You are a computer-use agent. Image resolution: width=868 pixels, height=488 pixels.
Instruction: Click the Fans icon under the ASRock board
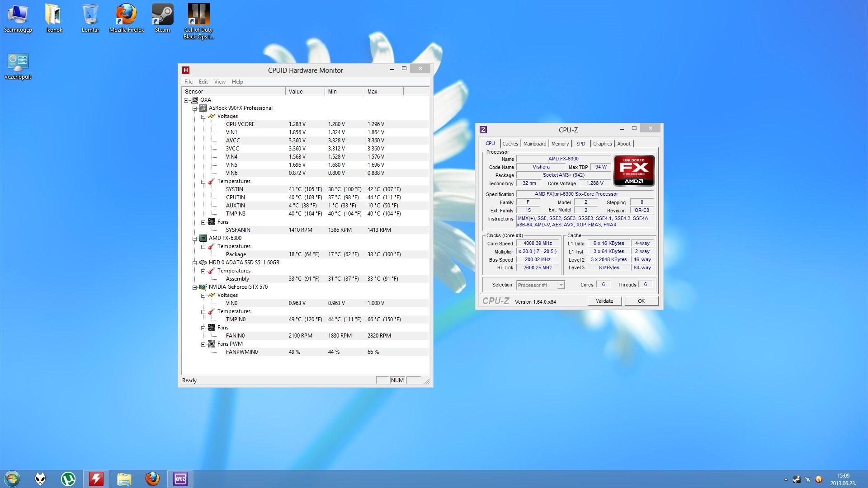click(212, 222)
